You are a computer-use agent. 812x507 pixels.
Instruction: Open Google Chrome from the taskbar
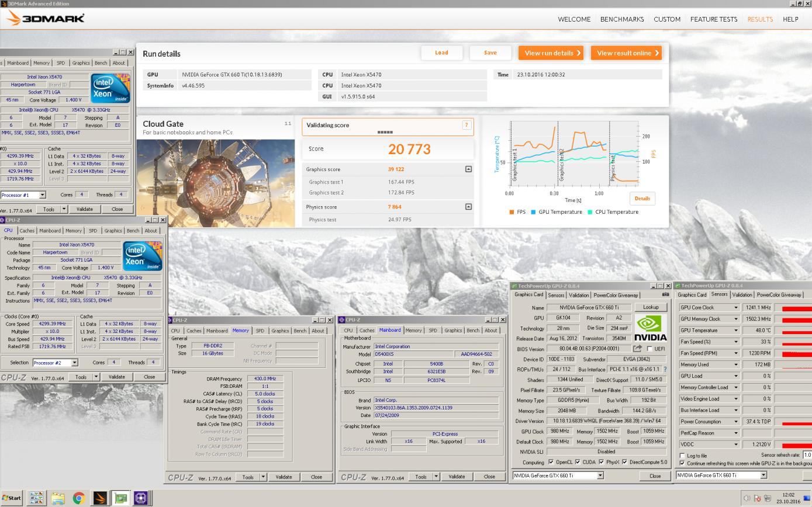point(78,498)
